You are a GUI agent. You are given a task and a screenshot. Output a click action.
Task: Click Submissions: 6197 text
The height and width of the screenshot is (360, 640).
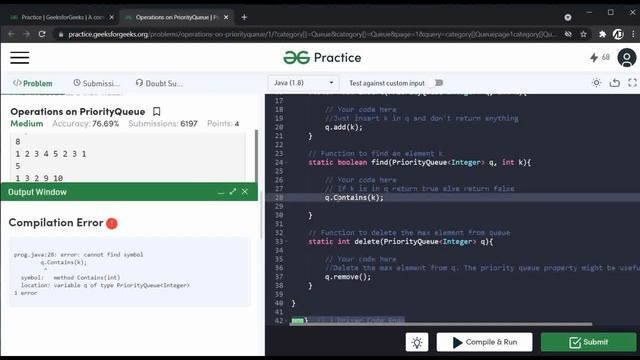point(163,124)
